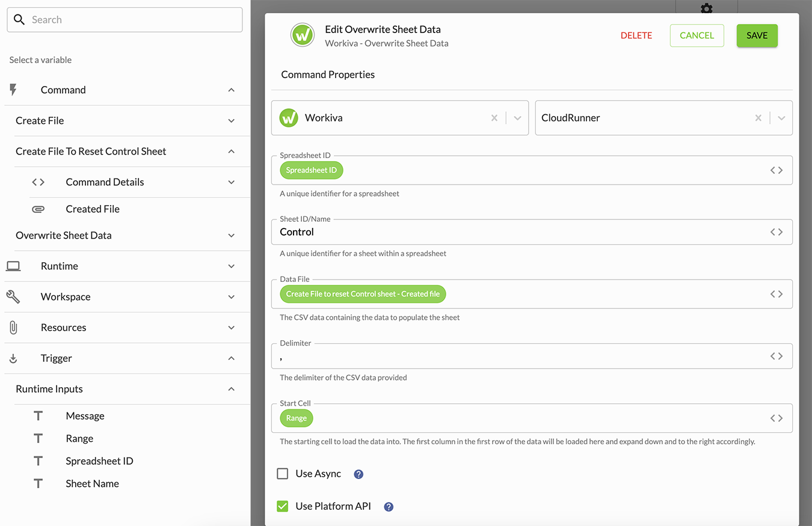812x526 pixels.
Task: Clear the CloudRunner selection
Action: [758, 118]
